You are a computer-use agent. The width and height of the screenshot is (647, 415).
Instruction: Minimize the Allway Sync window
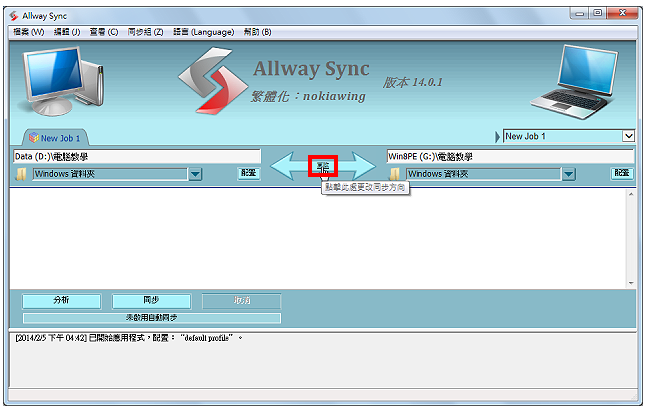pos(580,14)
